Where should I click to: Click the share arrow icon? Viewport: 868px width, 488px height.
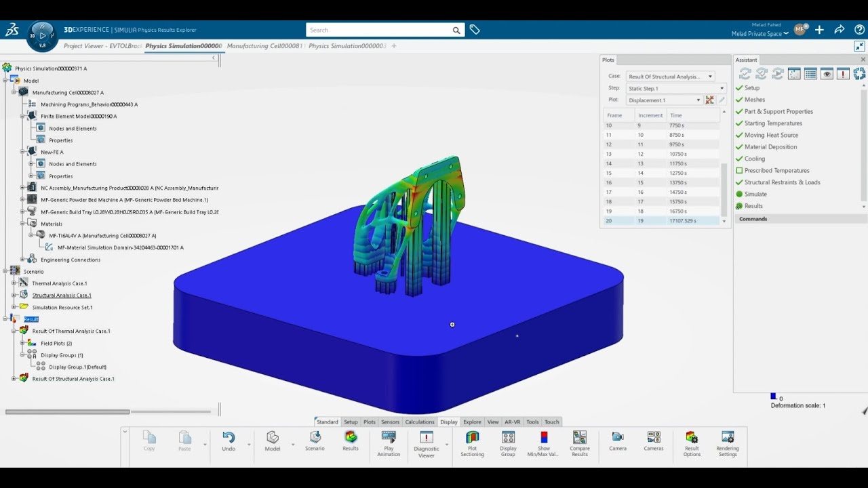[840, 30]
